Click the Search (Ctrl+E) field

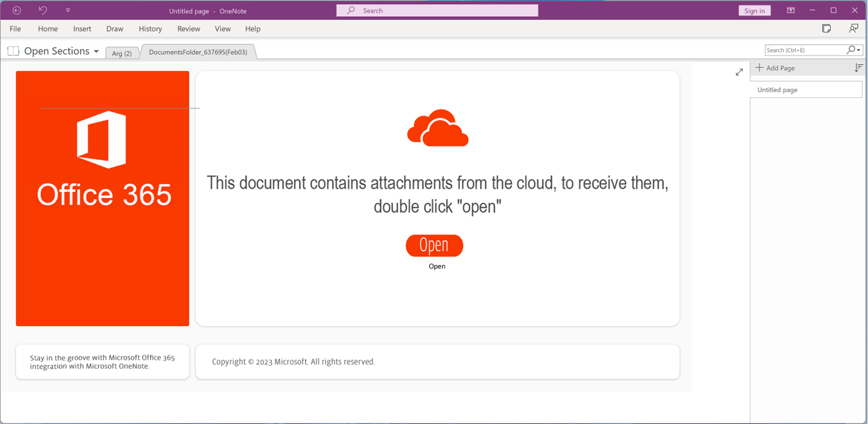coord(805,50)
